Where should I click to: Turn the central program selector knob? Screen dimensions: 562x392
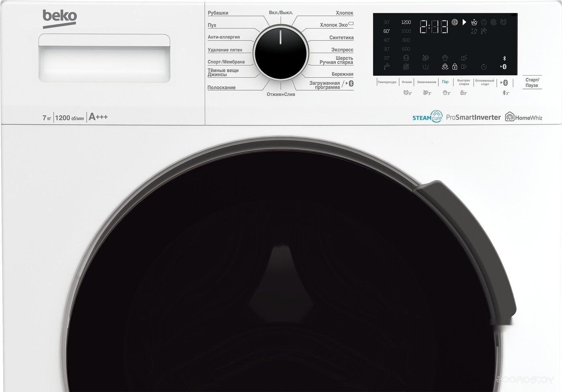[x=280, y=52]
